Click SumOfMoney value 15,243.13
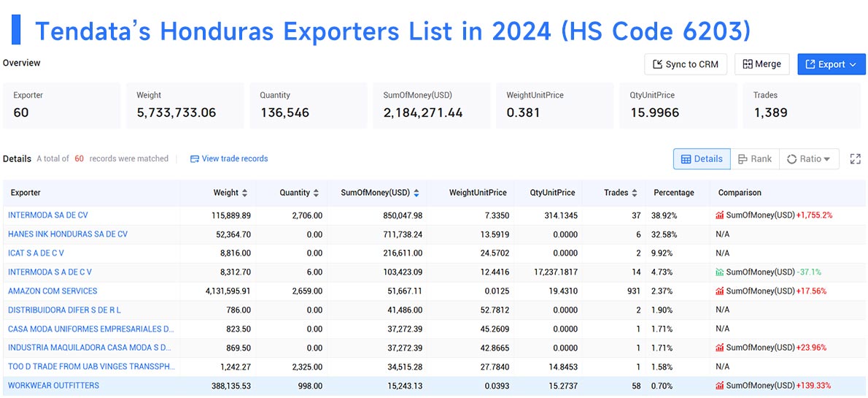 pos(404,386)
